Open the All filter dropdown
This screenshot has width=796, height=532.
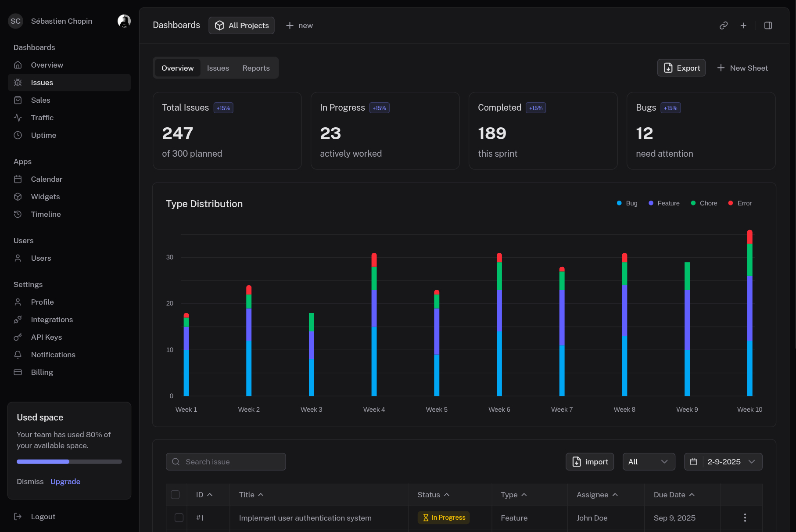click(x=648, y=462)
